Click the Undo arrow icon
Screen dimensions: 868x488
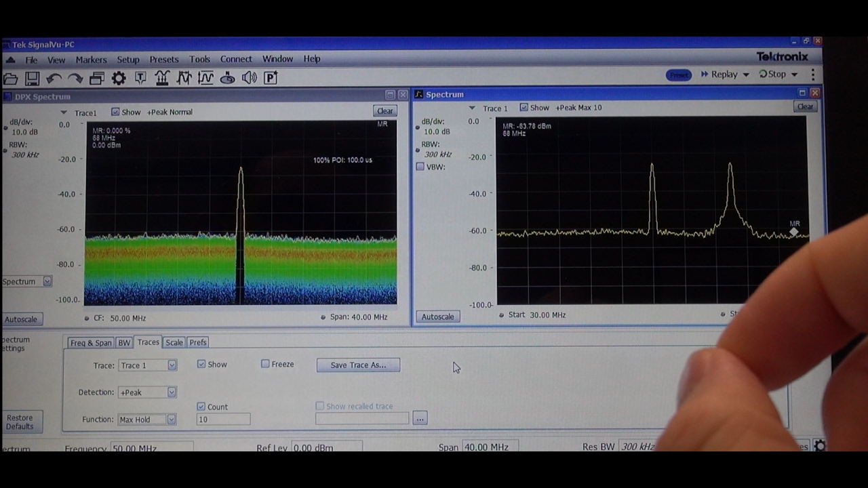click(54, 79)
